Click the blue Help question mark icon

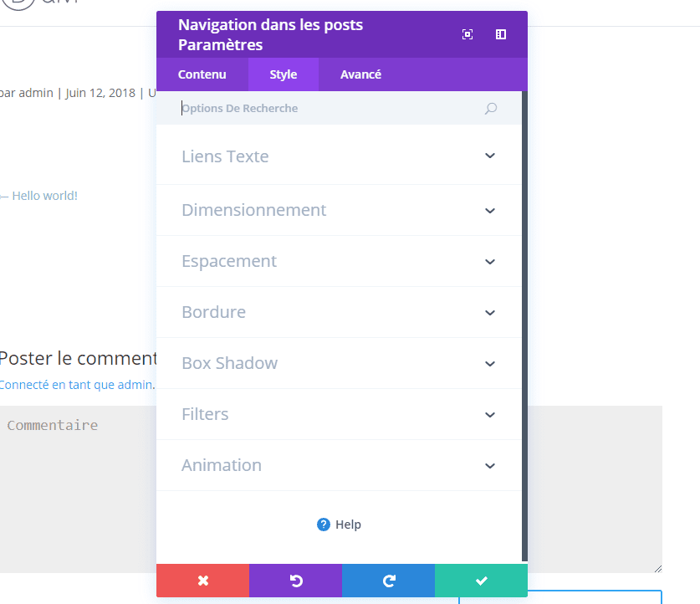pyautogui.click(x=324, y=525)
